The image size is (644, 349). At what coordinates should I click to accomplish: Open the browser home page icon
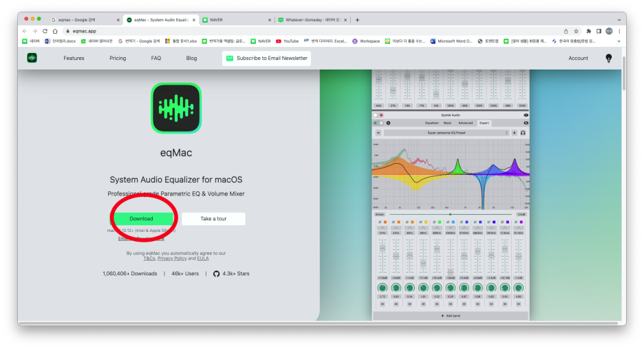coord(55,31)
